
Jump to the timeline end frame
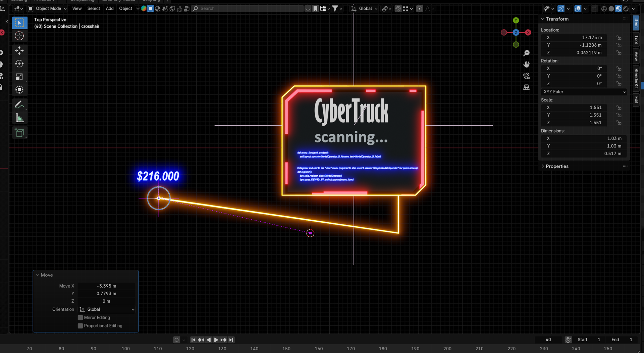click(231, 340)
